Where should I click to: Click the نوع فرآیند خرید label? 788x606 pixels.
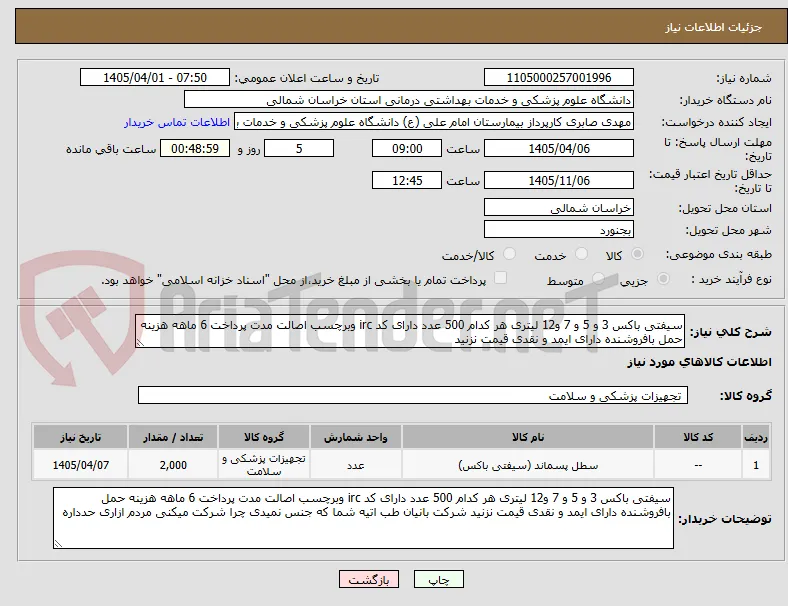click(x=731, y=279)
